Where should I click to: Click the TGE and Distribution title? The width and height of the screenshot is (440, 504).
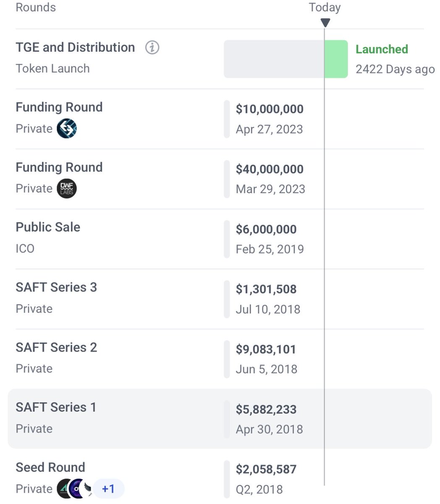[x=75, y=47]
